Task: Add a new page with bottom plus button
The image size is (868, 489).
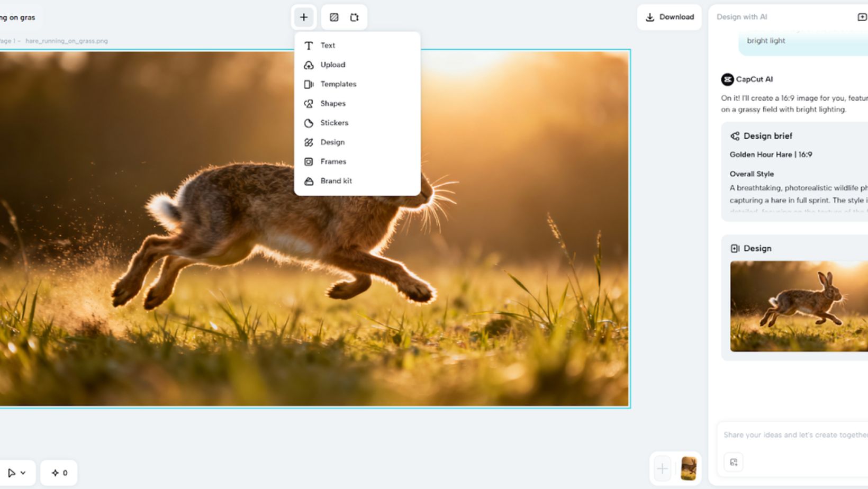Action: 662,468
